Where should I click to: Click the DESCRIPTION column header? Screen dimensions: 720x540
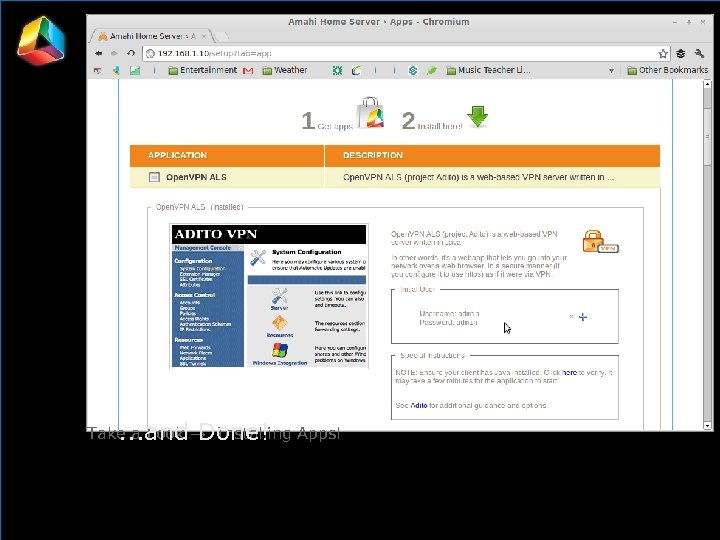(492, 155)
